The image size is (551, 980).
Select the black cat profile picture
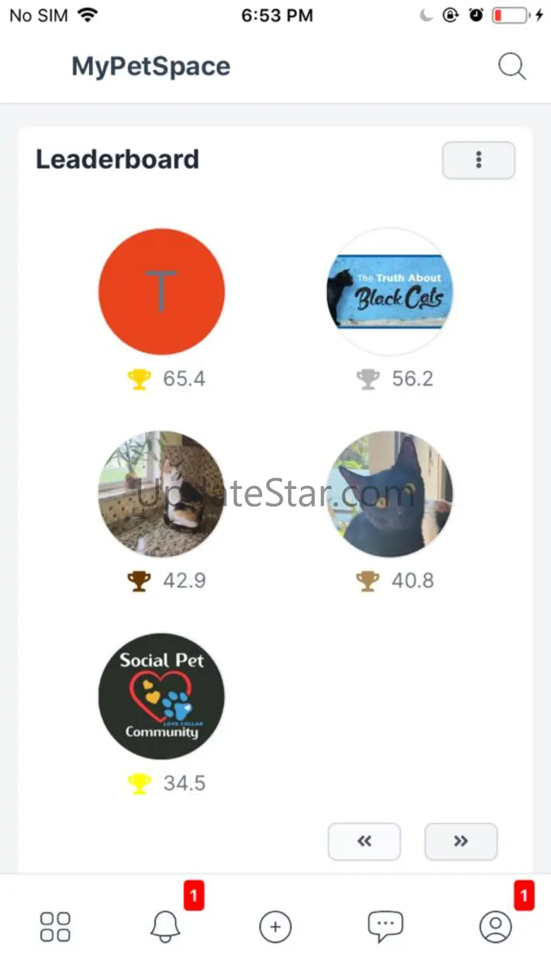(390, 494)
